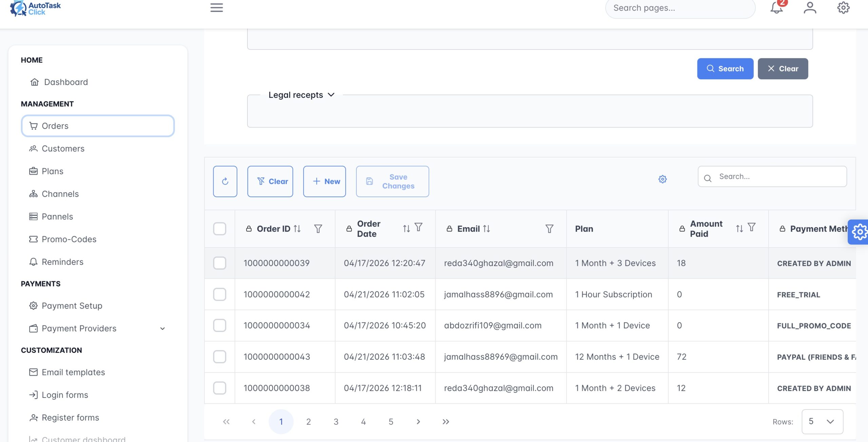This screenshot has height=442, width=868.
Task: Check the row for order 1000000000043
Action: (220, 357)
